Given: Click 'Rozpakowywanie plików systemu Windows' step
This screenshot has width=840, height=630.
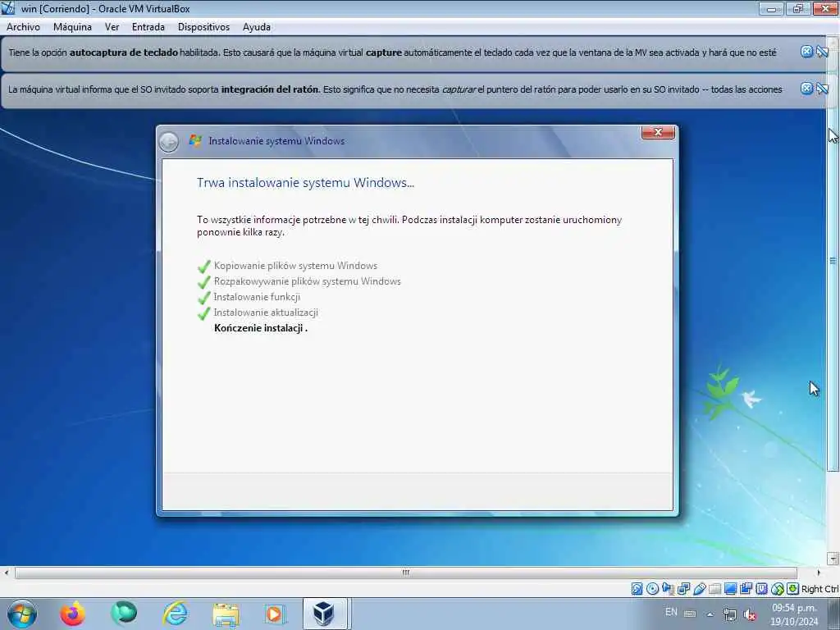Looking at the screenshot, I should pos(308,281).
